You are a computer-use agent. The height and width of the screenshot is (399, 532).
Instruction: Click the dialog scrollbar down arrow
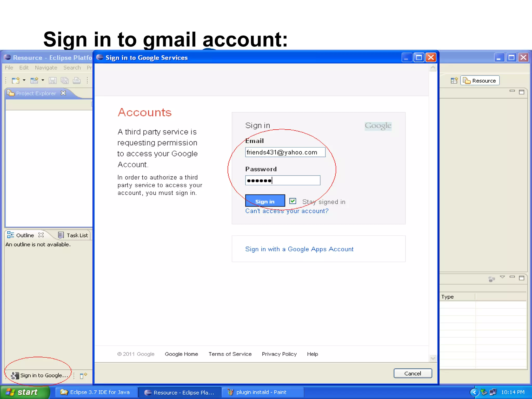click(x=433, y=358)
